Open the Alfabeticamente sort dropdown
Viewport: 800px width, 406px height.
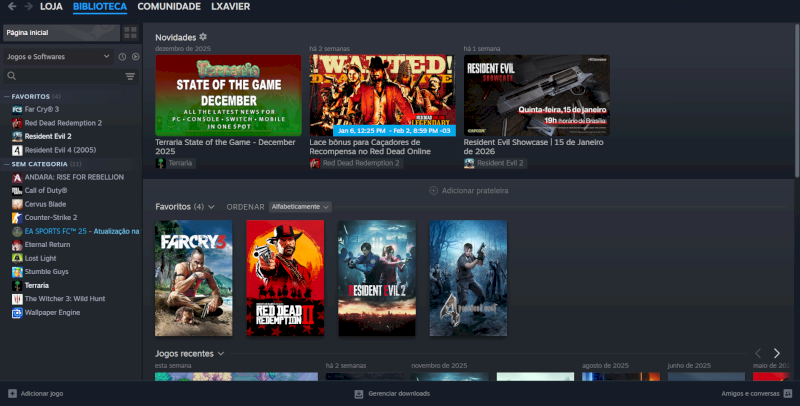[x=300, y=206]
